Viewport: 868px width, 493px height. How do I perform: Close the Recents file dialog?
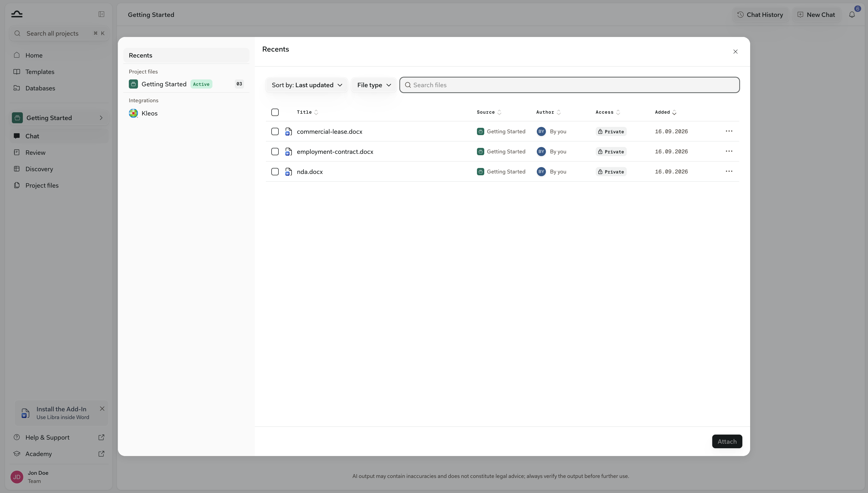coord(735,51)
